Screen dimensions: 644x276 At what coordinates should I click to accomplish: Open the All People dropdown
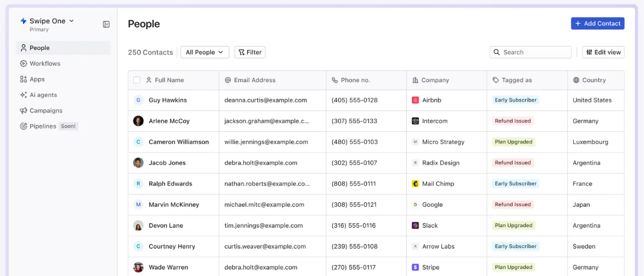205,52
